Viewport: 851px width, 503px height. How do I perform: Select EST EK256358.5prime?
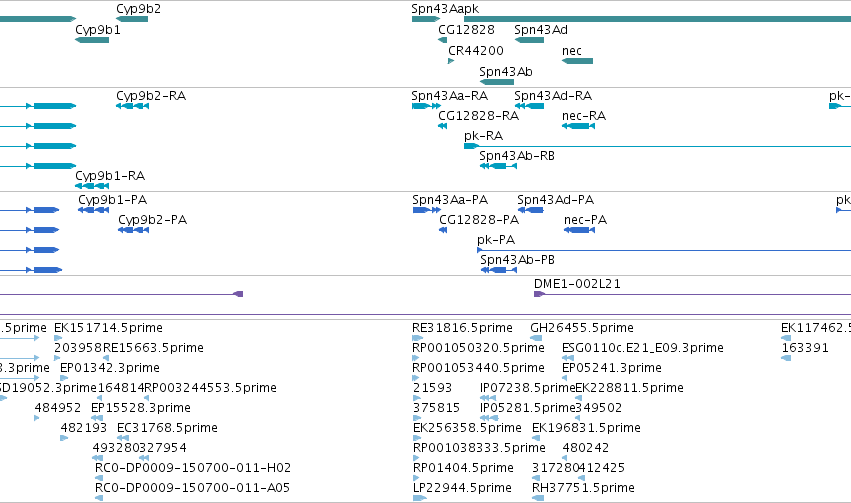tap(467, 428)
